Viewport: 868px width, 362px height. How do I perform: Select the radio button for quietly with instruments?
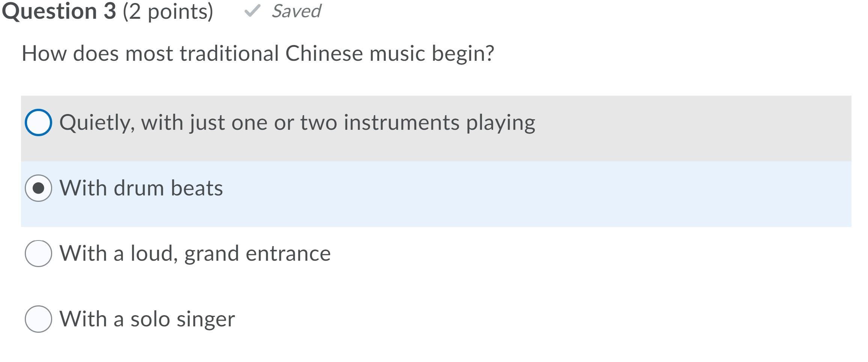pos(38,122)
